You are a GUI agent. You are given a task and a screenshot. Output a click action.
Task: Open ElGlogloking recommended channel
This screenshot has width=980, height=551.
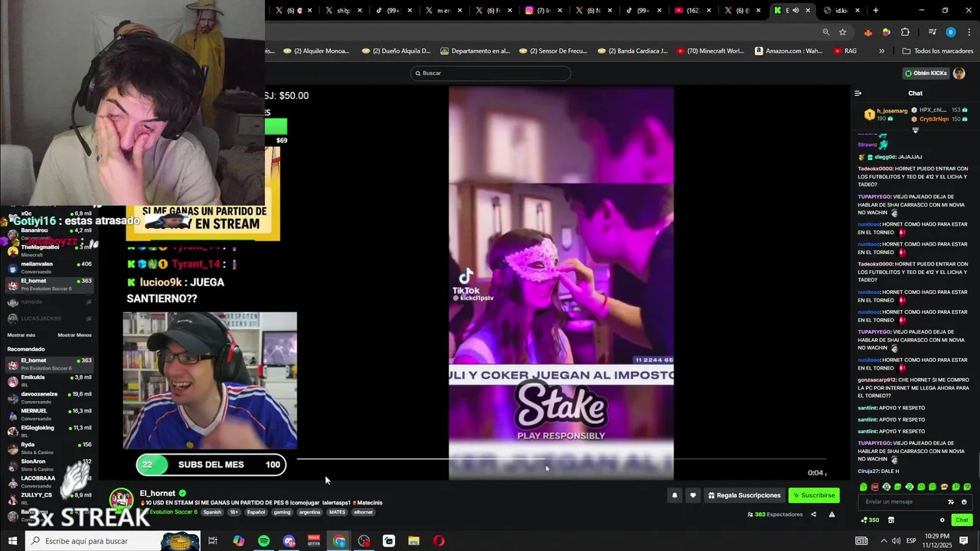click(x=49, y=431)
